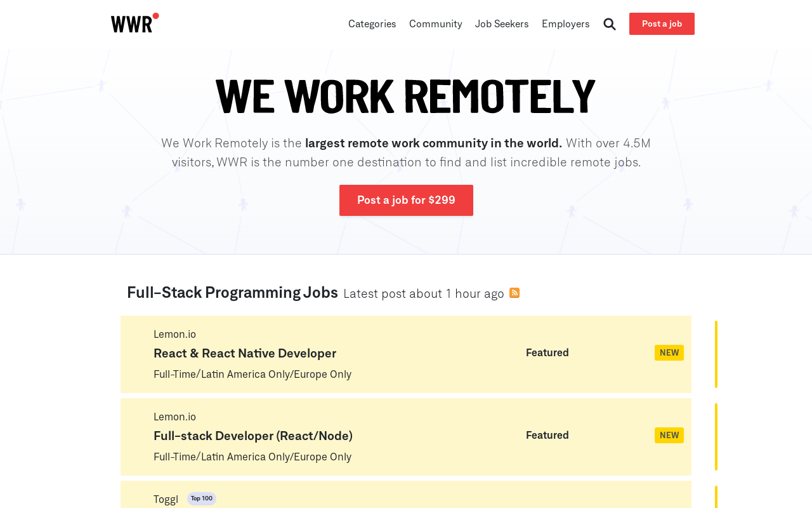
Task: Click the NEW badge on Full-stack Developer job
Action: [x=669, y=436]
